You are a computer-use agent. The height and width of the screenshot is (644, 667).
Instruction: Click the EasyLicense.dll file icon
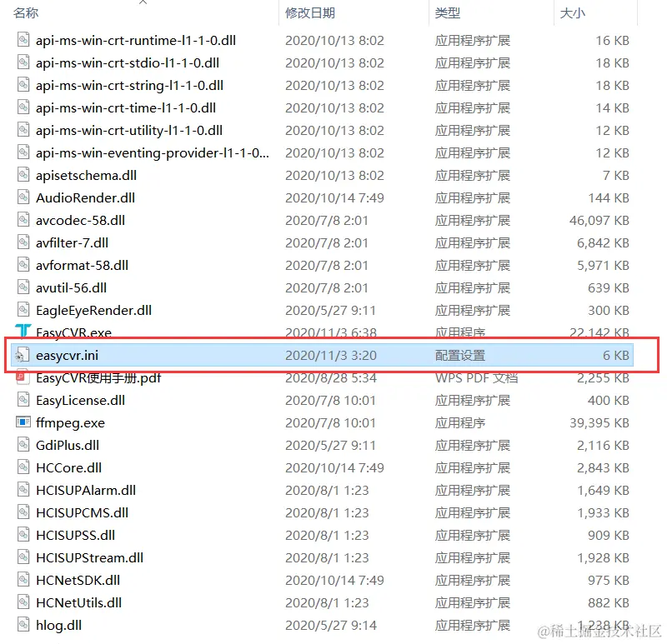[23, 400]
